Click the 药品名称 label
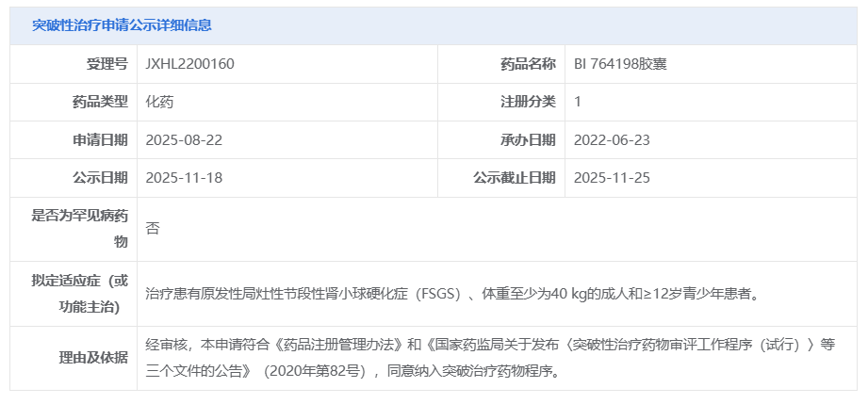Image resolution: width=868 pixels, height=404 pixels. (528, 64)
